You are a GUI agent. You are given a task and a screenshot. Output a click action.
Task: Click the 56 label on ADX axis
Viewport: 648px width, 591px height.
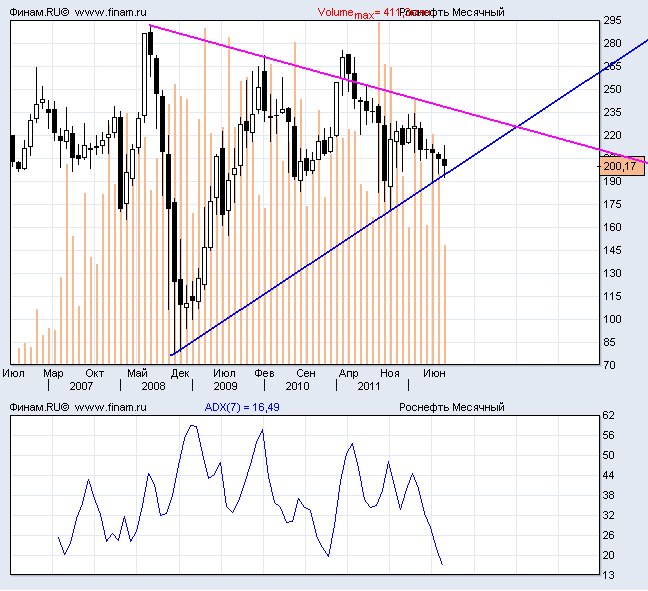click(609, 436)
